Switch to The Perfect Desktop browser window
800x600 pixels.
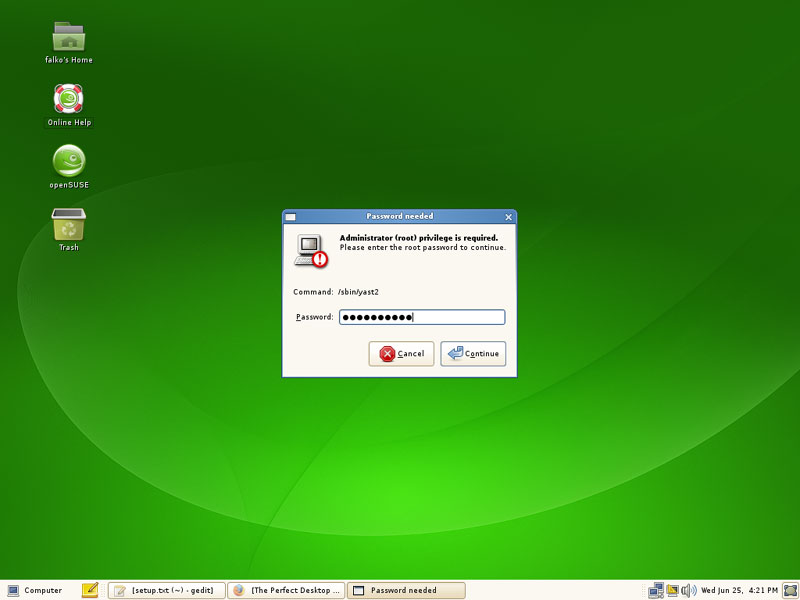pyautogui.click(x=286, y=590)
